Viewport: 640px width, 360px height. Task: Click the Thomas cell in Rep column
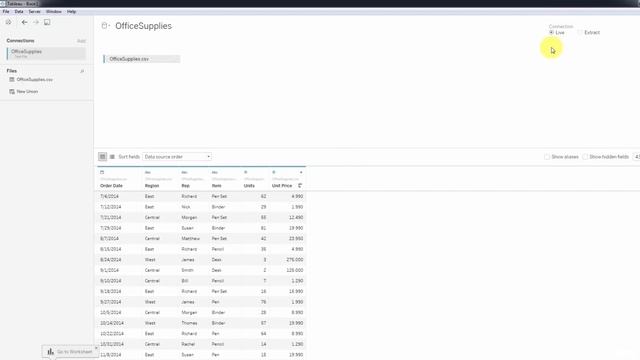pyautogui.click(x=189, y=323)
